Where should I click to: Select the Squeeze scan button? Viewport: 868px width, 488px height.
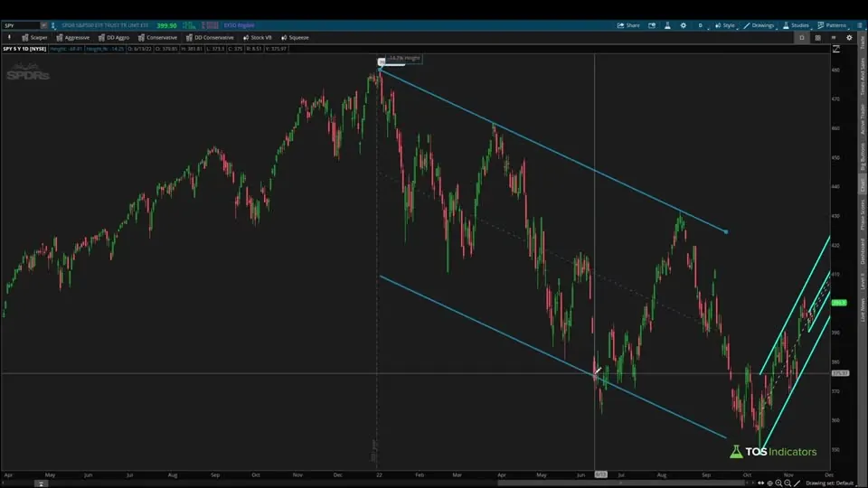(x=295, y=38)
